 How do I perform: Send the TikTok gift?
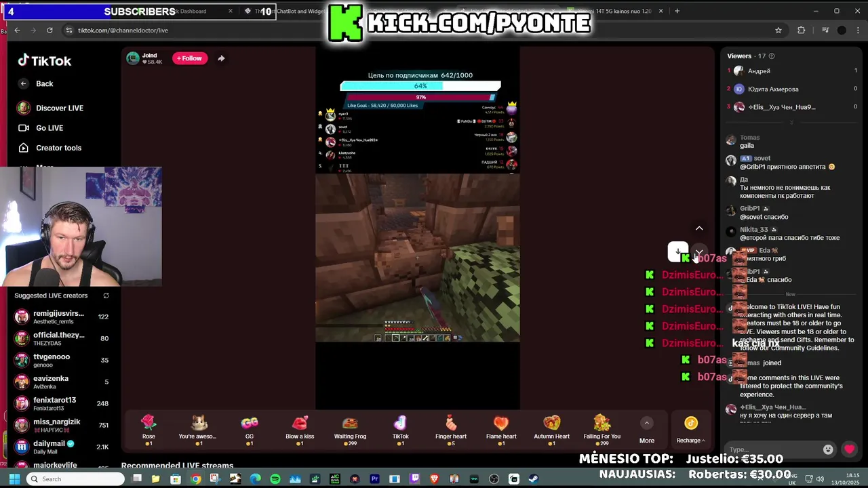pyautogui.click(x=400, y=430)
